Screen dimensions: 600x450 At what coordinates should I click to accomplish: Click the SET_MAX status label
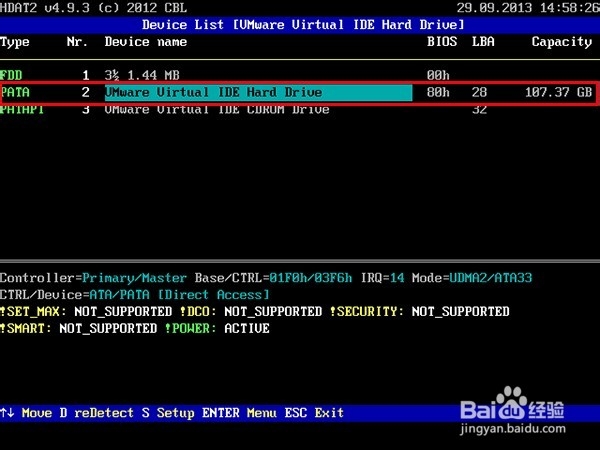point(33,311)
